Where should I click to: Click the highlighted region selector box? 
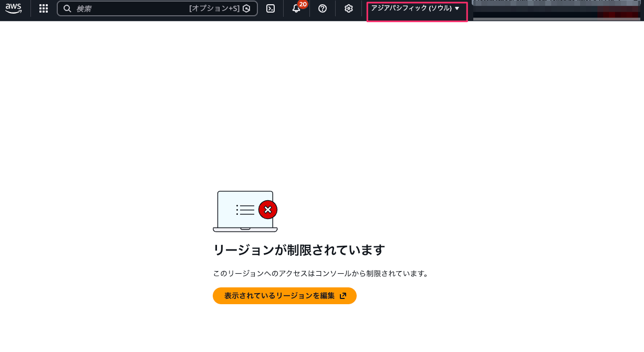click(x=417, y=11)
